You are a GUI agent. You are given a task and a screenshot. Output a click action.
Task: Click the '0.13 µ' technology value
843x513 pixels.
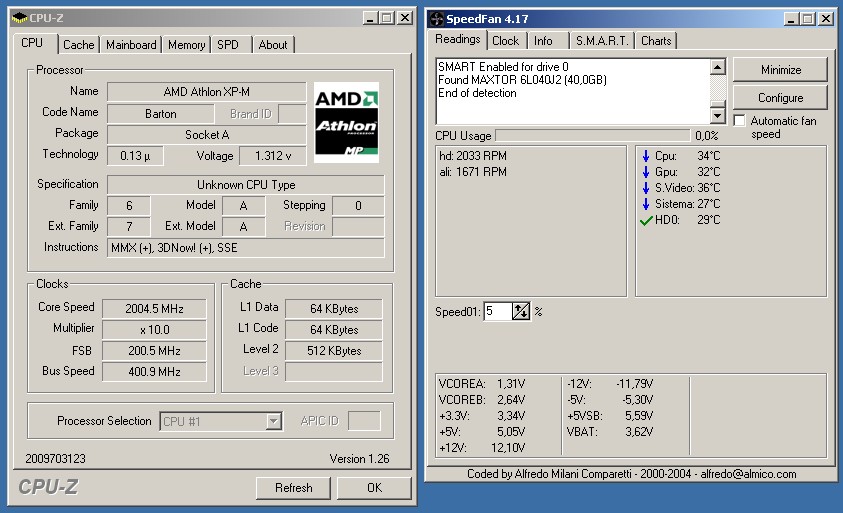pyautogui.click(x=135, y=156)
